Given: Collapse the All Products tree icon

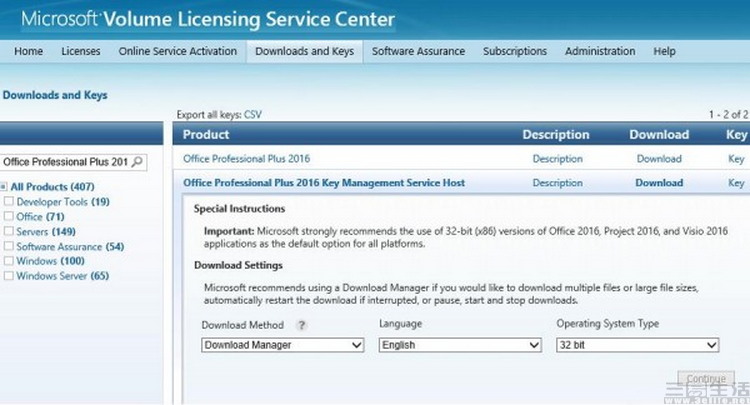Looking at the screenshot, I should click(x=4, y=187).
